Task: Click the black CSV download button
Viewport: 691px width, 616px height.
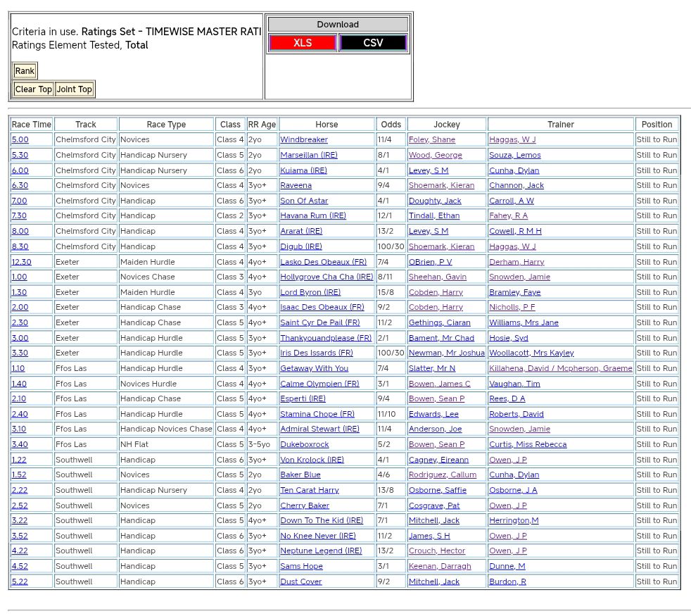Action: (x=373, y=43)
